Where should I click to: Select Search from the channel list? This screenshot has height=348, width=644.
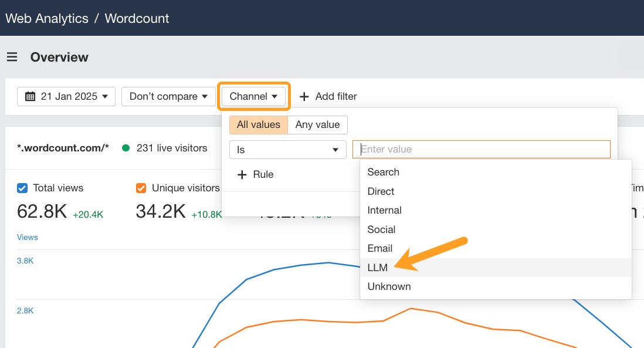[x=383, y=172]
